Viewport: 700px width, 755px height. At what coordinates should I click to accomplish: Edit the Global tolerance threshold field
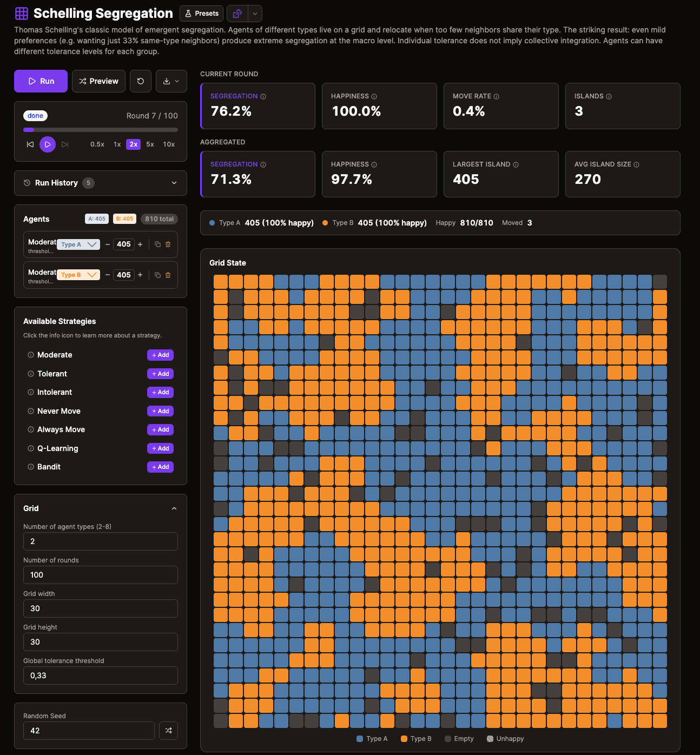100,675
